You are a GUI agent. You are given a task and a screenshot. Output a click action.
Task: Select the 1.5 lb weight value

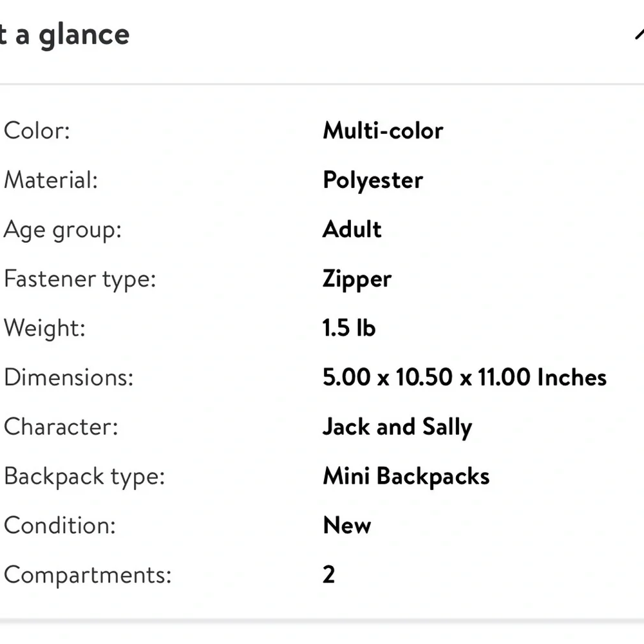(348, 328)
